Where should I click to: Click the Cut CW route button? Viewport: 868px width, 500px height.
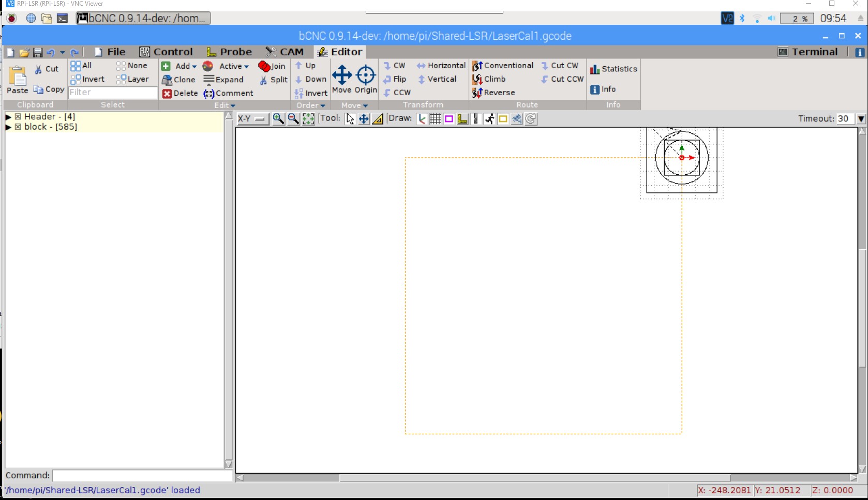pyautogui.click(x=560, y=66)
